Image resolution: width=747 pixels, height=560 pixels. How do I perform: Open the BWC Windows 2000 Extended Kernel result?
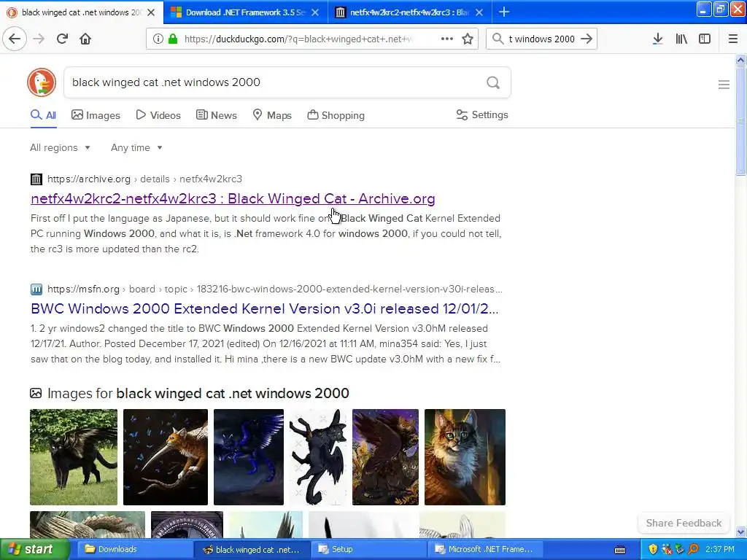pos(264,308)
